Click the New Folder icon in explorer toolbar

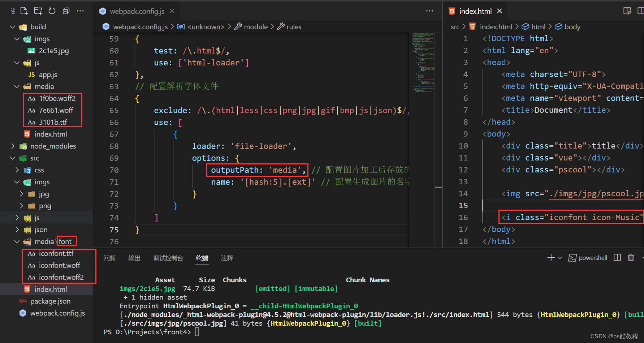38,11
